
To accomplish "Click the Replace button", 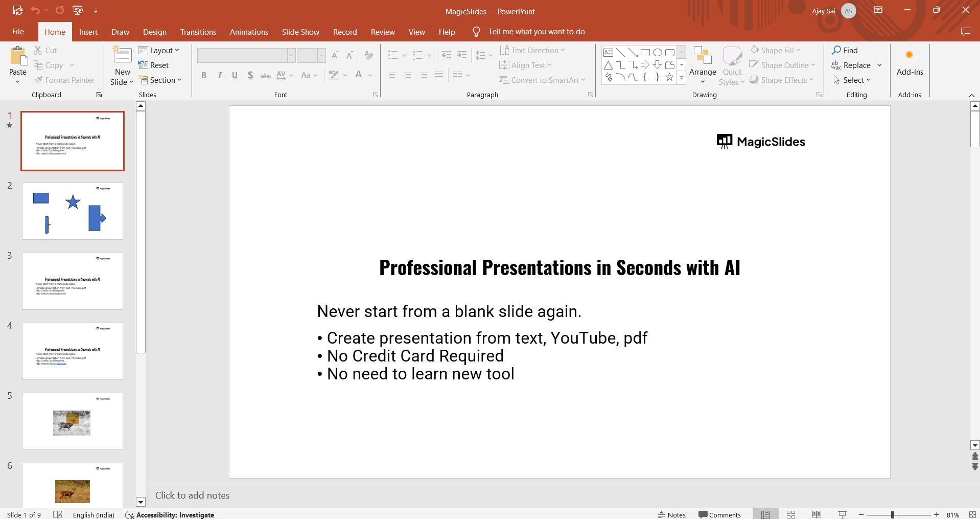I will [852, 65].
